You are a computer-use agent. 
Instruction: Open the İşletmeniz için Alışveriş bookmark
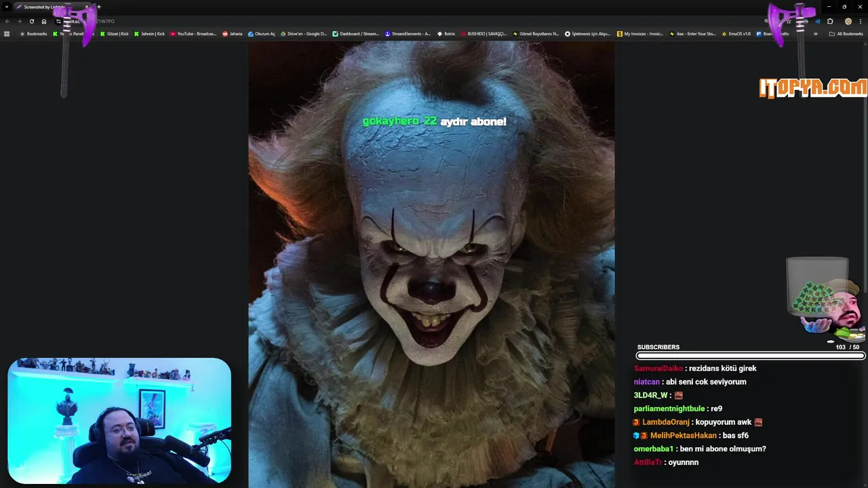click(587, 34)
